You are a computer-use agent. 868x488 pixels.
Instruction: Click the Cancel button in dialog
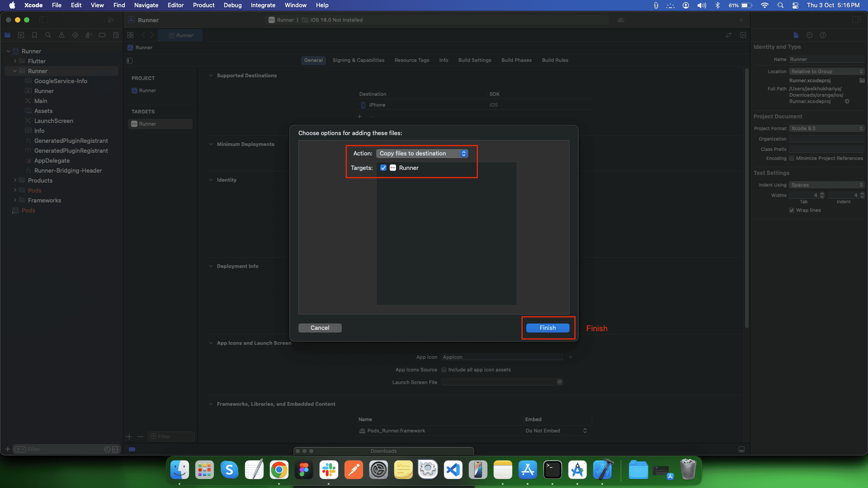point(320,328)
